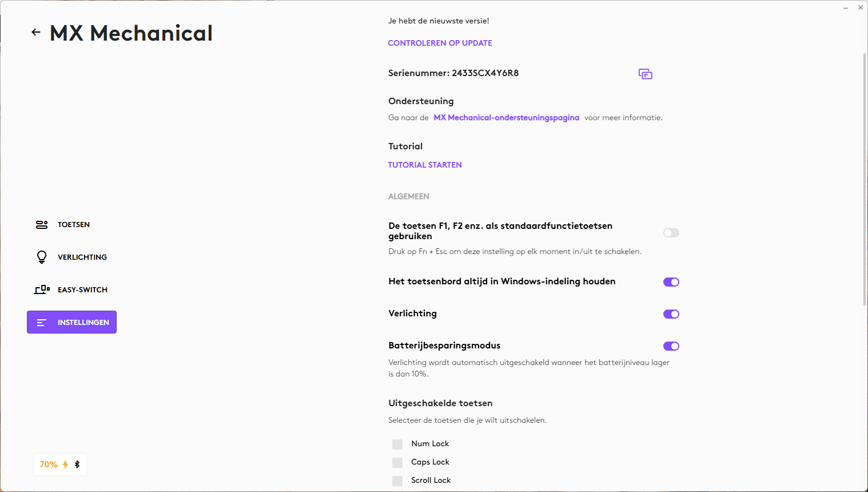868x492 pixels.
Task: Click the Toetsen keys icon in sidebar
Action: click(42, 225)
